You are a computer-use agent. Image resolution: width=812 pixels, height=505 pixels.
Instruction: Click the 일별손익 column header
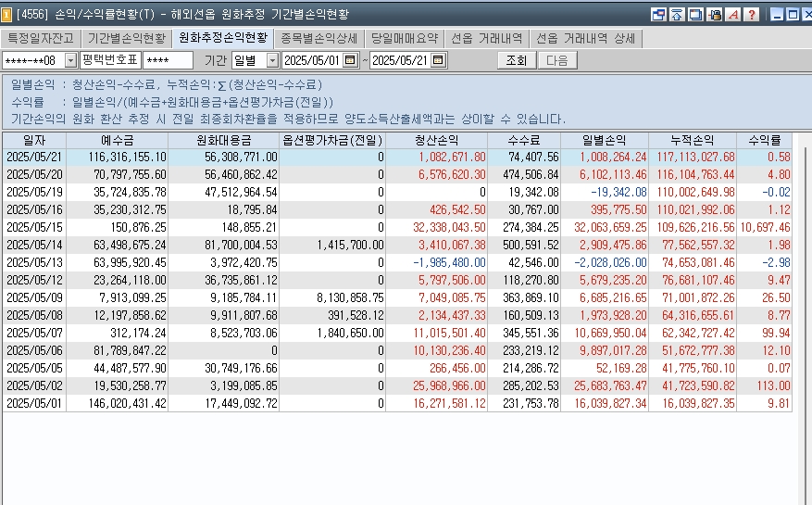[605, 141]
